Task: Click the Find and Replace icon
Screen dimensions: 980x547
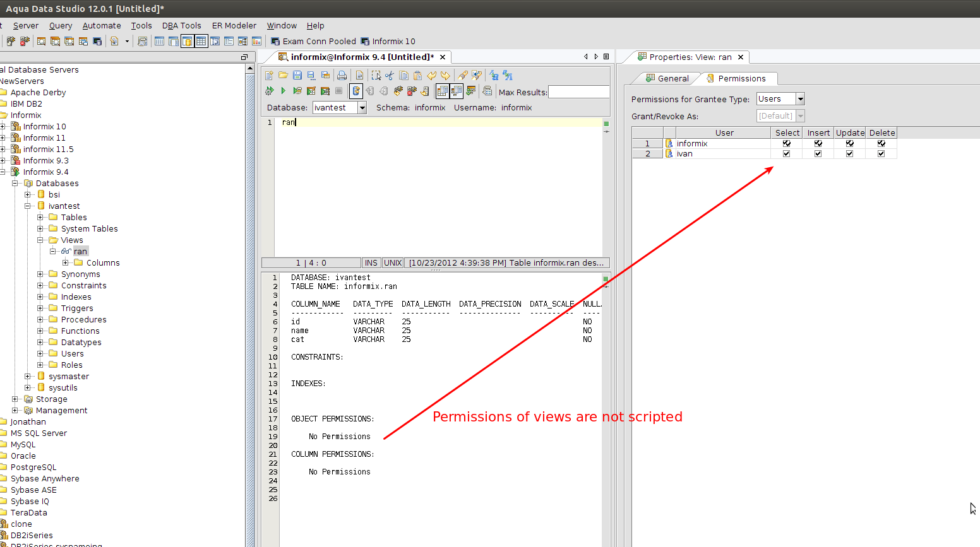Action: (x=477, y=75)
